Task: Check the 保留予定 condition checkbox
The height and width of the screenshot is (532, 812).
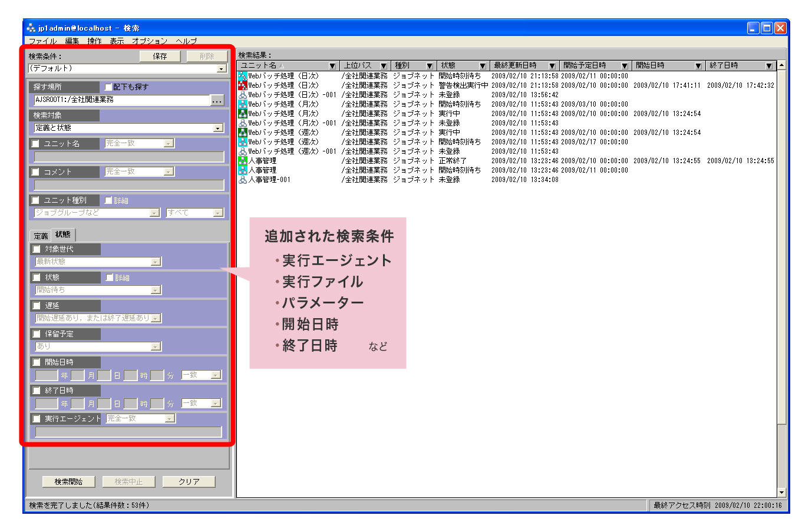Action: pyautogui.click(x=37, y=334)
